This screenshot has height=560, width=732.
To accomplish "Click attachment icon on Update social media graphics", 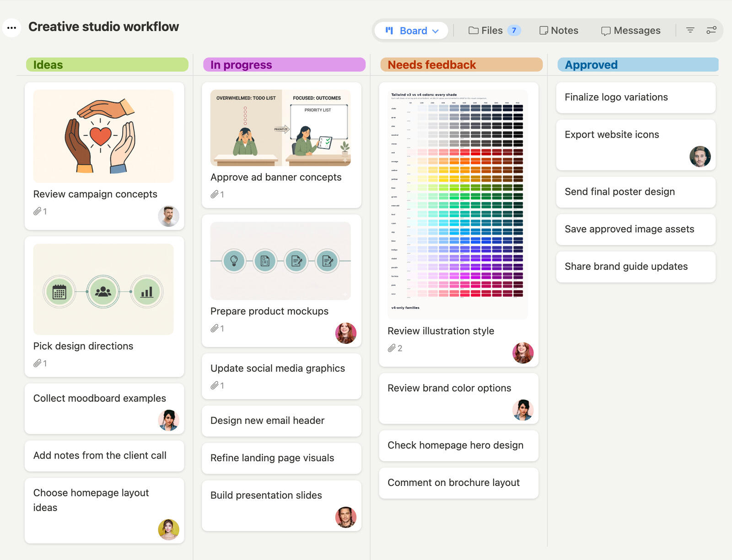I will coord(215,385).
